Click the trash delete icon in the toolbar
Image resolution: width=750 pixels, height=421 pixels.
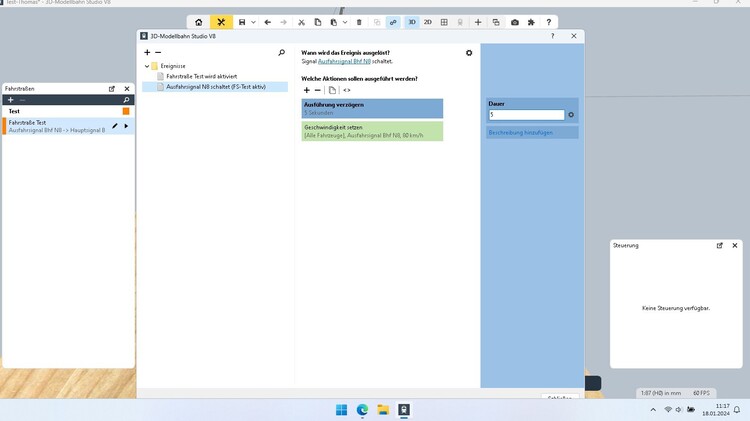pyautogui.click(x=359, y=22)
